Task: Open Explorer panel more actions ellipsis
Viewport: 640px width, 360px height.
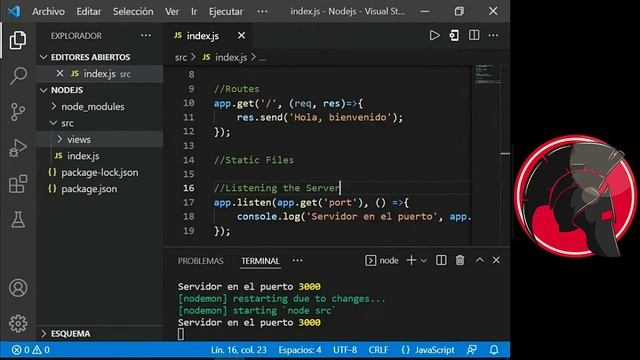Action: point(146,36)
